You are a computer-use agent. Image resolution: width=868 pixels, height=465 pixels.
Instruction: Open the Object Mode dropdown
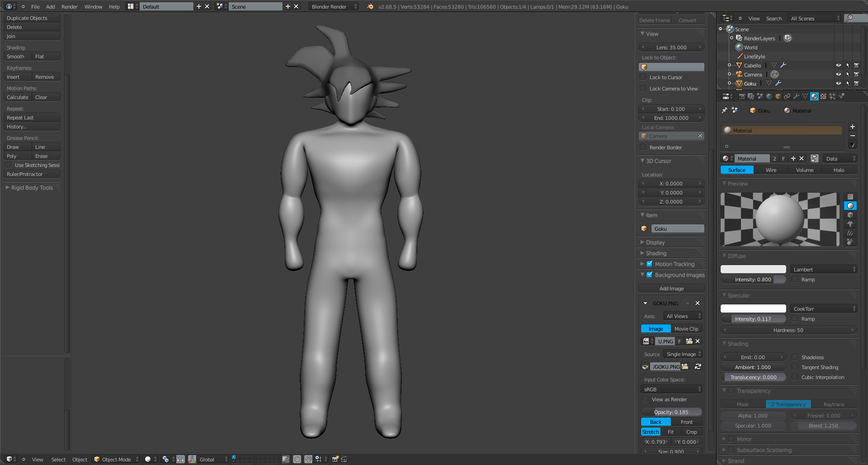[116, 460]
